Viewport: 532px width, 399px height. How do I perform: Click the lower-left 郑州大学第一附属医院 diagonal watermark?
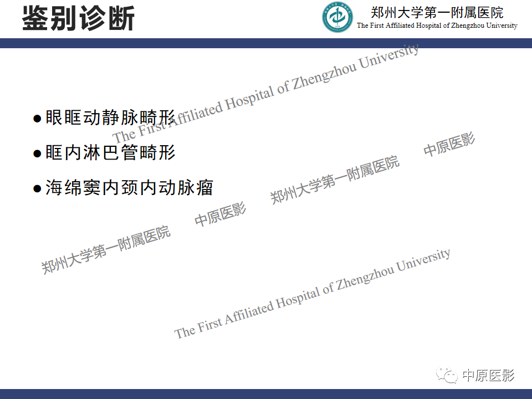(105, 249)
